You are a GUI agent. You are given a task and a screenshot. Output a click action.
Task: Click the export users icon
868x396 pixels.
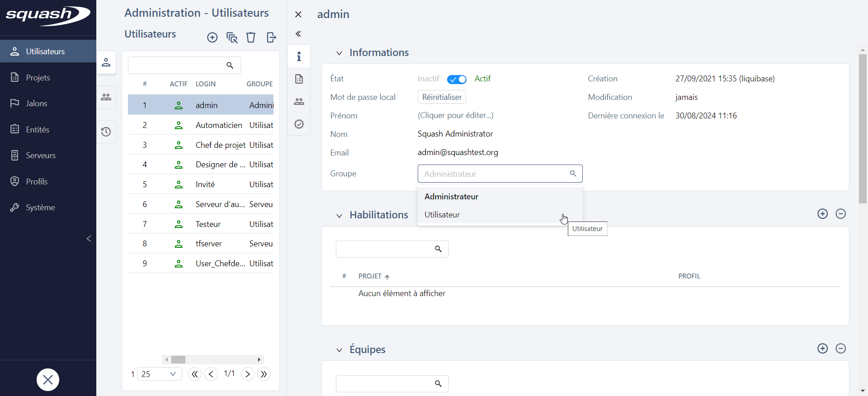click(x=271, y=38)
